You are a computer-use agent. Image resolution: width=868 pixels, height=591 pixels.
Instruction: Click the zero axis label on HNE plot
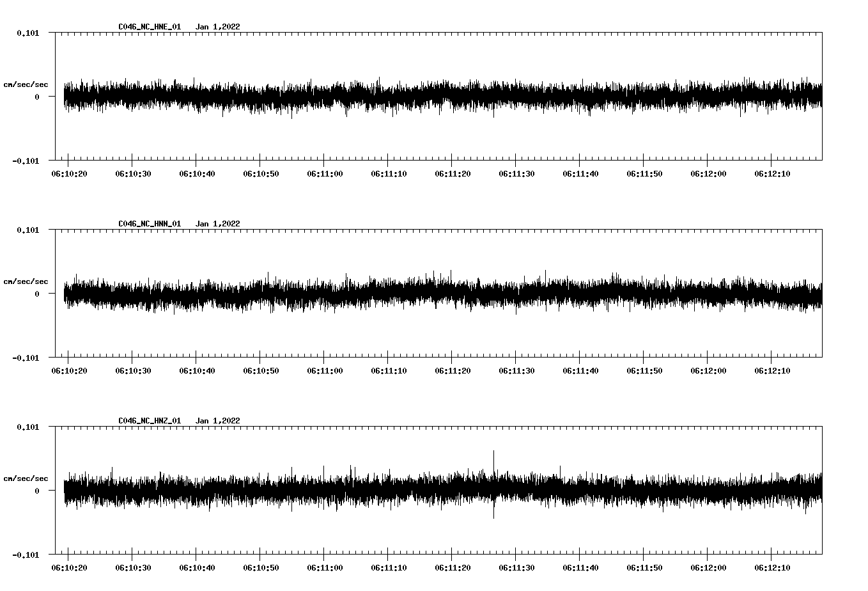pos(36,97)
